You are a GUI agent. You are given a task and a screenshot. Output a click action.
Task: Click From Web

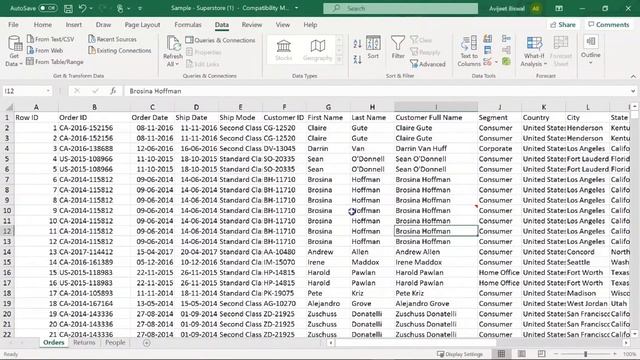[45, 51]
